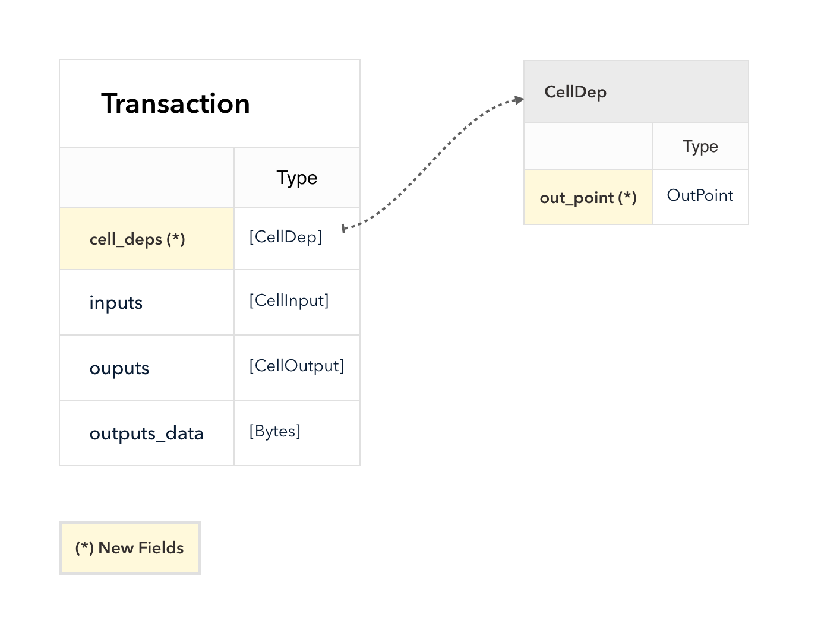This screenshot has width=840, height=633.
Task: Click the empty header cell beside Transaction Type
Action: point(147,178)
